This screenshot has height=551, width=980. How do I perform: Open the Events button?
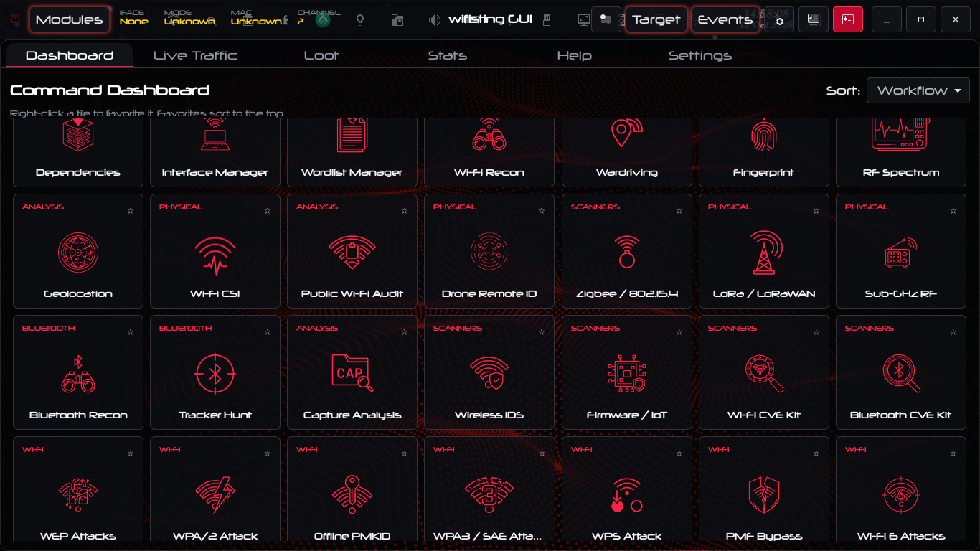[x=725, y=20]
